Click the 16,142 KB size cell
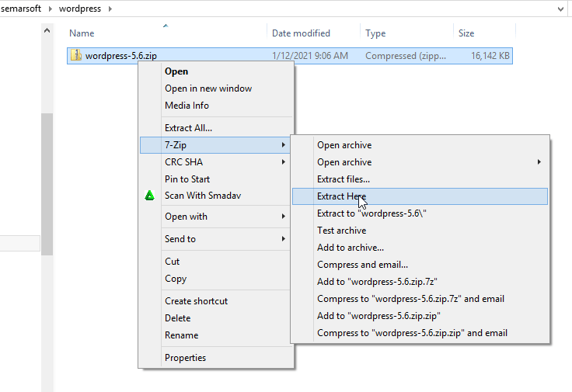 coord(490,56)
